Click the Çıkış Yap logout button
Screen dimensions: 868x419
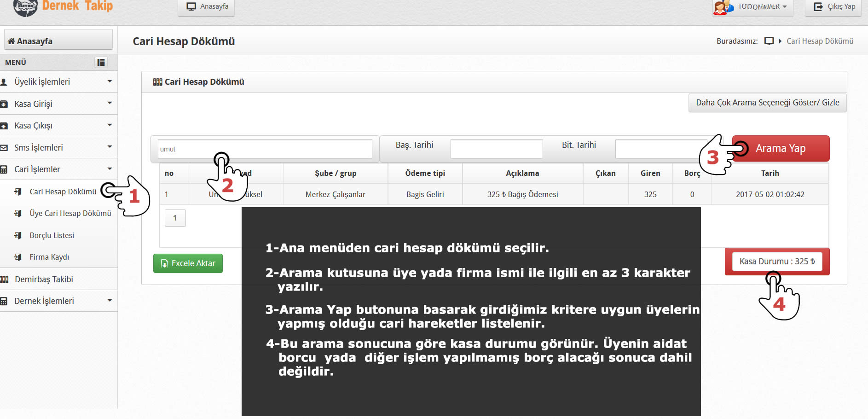[834, 7]
